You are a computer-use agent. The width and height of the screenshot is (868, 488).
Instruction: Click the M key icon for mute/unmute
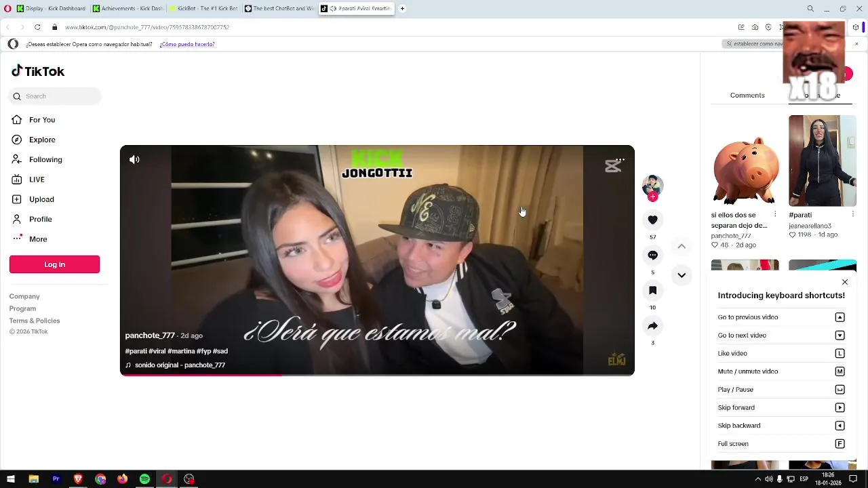840,371
